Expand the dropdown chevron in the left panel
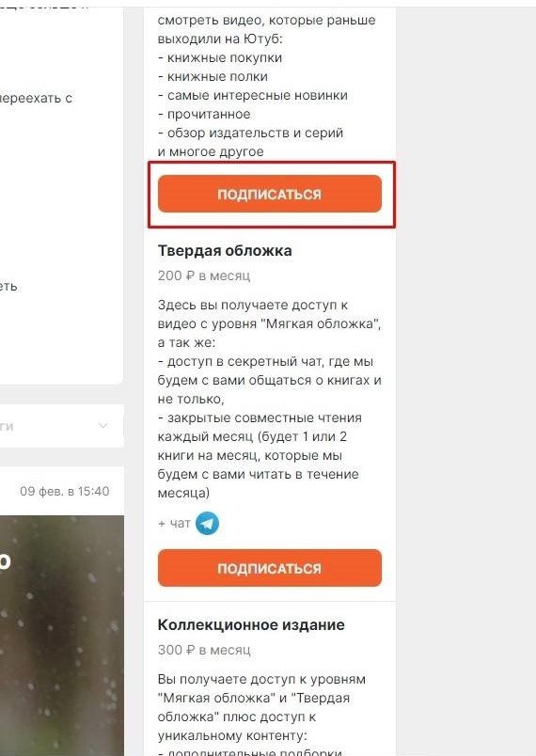536x756 pixels. coord(102,426)
